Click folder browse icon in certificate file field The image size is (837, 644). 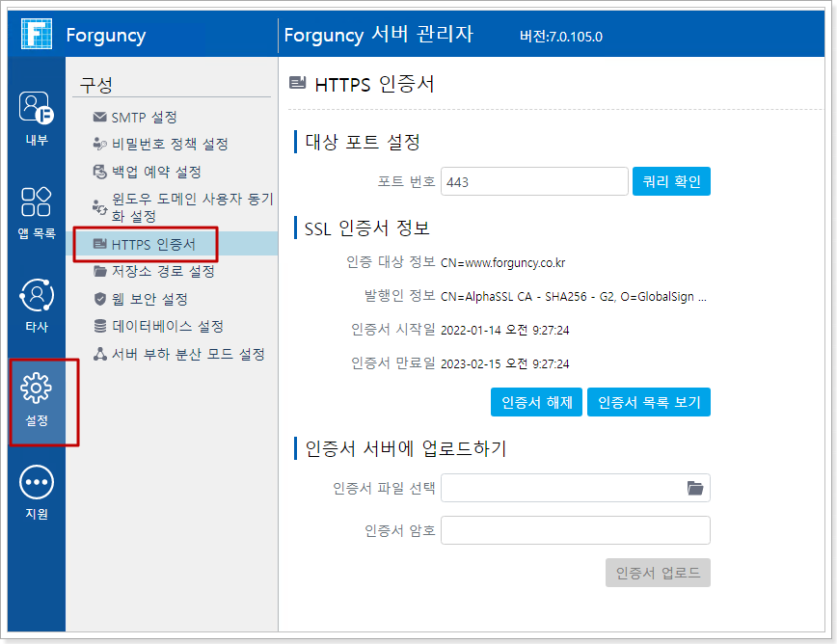click(695, 488)
